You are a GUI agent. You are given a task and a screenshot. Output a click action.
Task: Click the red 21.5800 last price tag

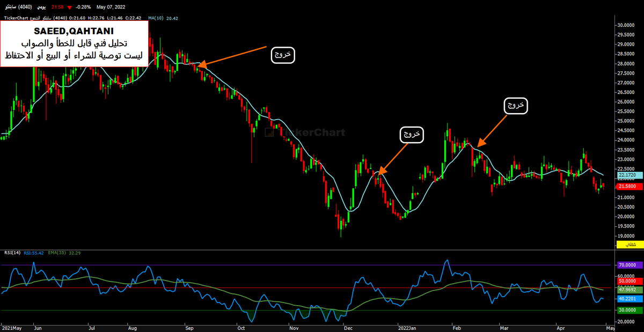[x=630, y=186]
